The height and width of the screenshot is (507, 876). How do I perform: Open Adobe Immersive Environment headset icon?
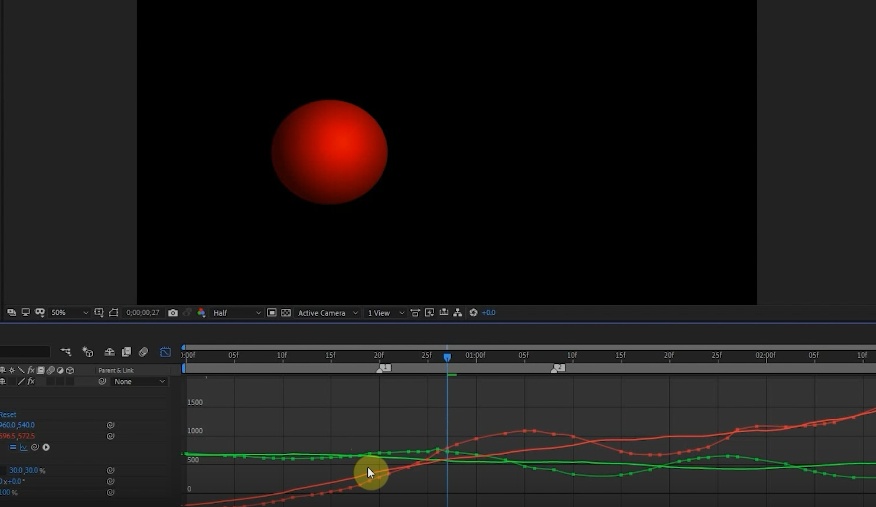pyautogui.click(x=40, y=313)
